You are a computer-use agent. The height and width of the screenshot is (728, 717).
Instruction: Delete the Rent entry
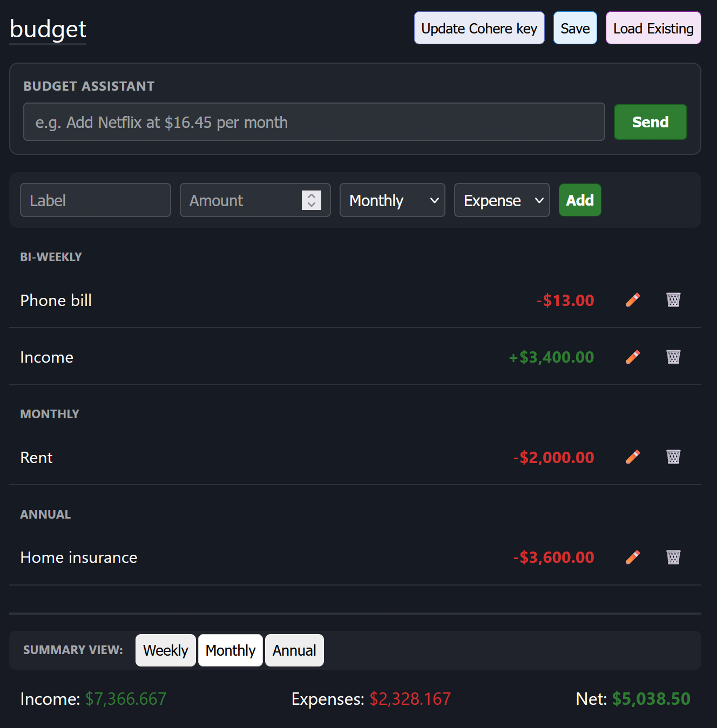(673, 458)
